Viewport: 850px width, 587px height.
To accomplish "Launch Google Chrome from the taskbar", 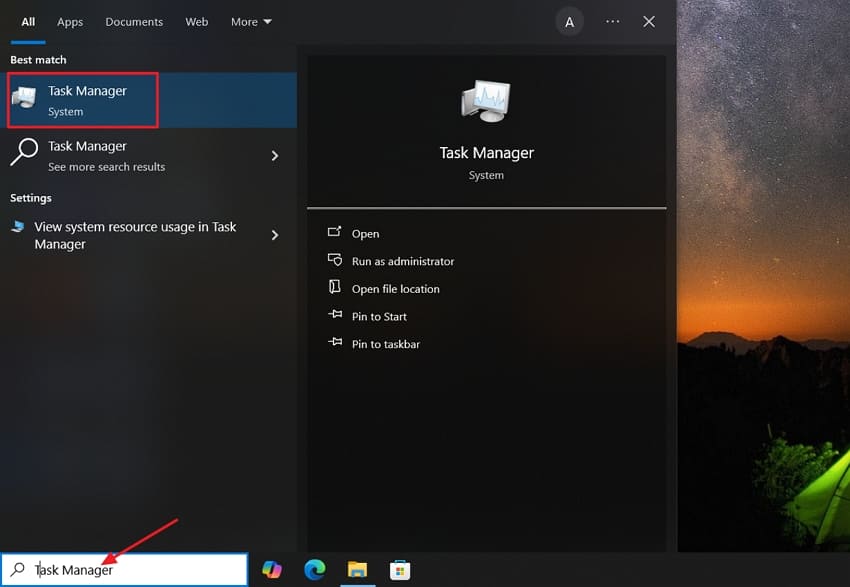I will point(272,569).
